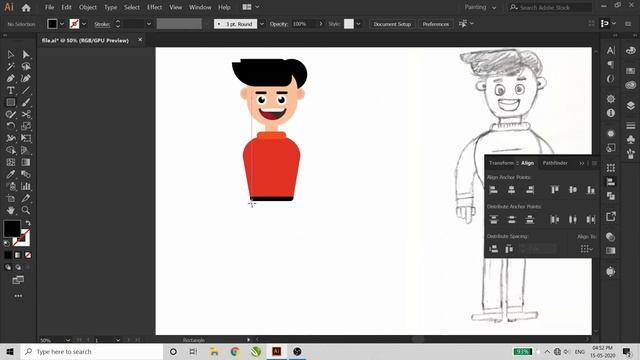Open the Object menu
Viewport: 640px width, 360px height.
(x=88, y=7)
